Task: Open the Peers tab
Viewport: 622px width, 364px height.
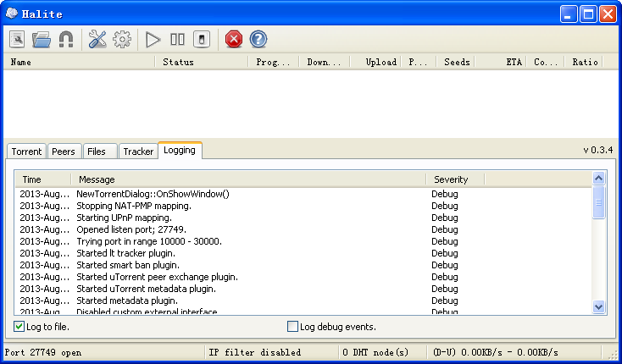Action: 64,152
